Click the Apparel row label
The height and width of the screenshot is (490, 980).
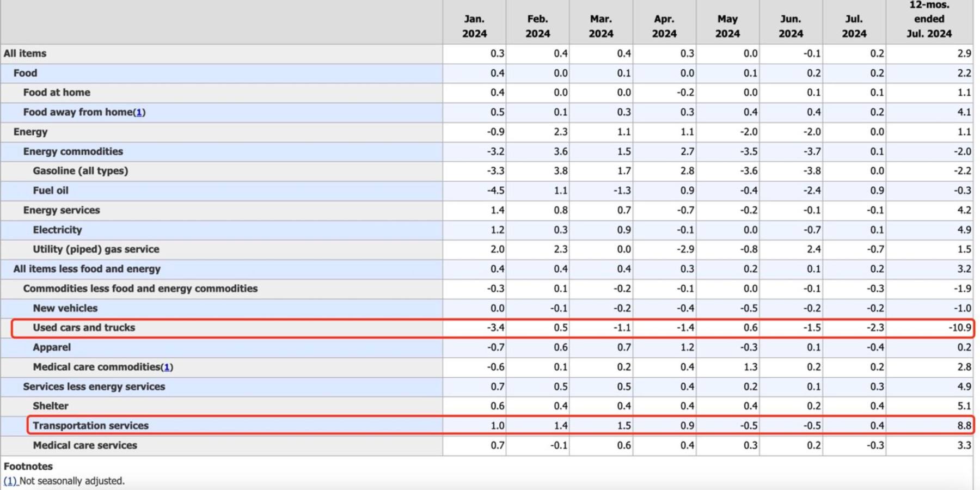(x=52, y=347)
